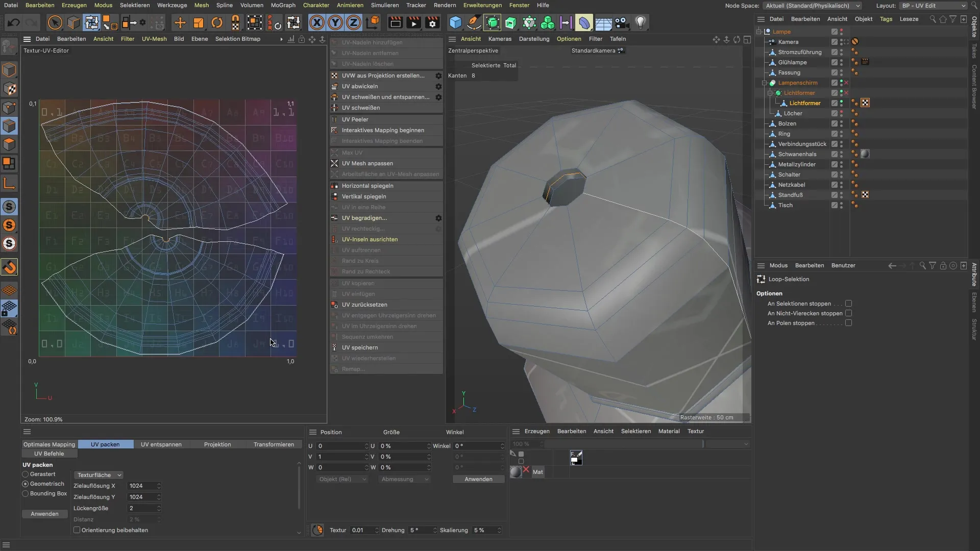Toggle visibility dots of Kamera object

841,42
